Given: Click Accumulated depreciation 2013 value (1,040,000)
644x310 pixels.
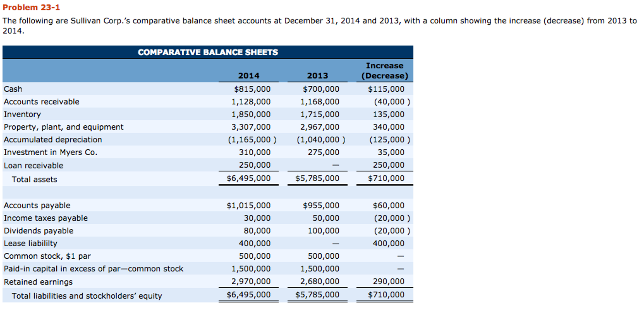Looking at the screenshot, I should tap(321, 140).
